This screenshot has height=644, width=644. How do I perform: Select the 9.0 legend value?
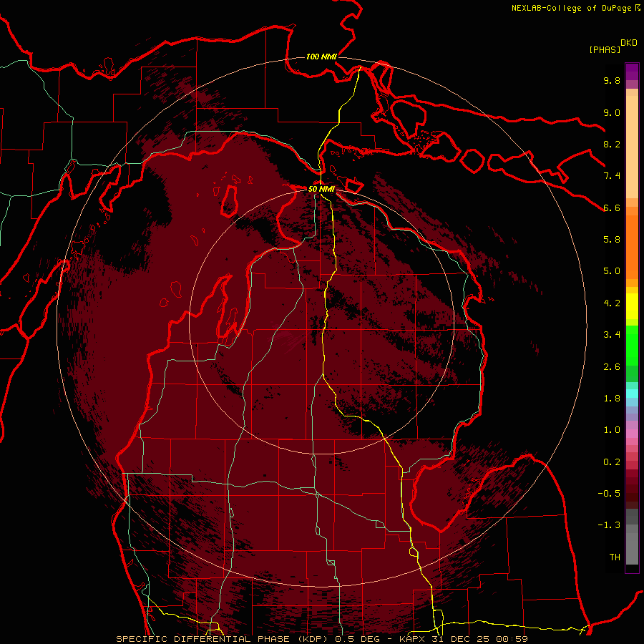click(612, 112)
